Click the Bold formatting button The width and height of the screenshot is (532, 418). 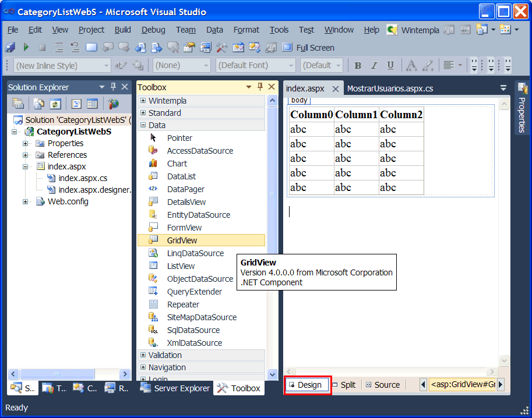coord(358,65)
